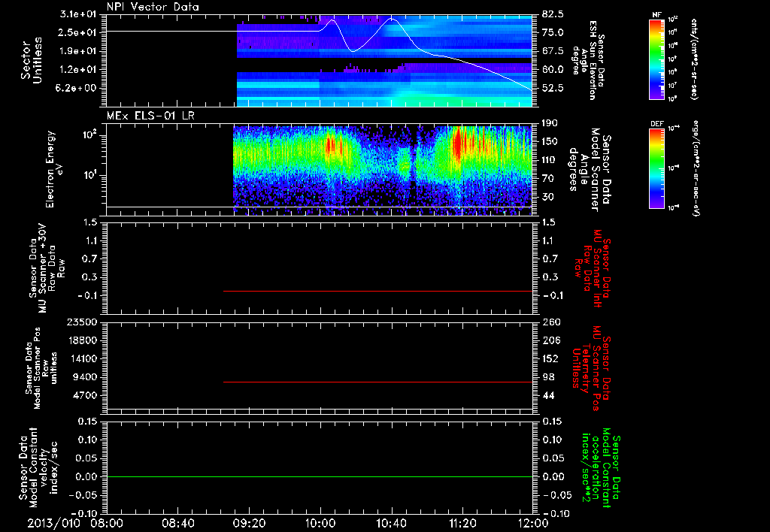Select the "44" telemetry tick value
This screenshot has width=770, height=532.
click(x=548, y=395)
